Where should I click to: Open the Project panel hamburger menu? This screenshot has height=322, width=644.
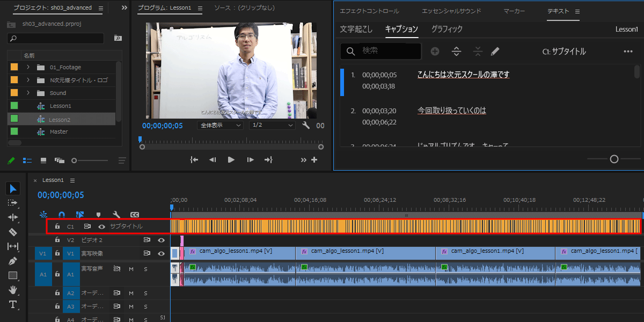101,8
